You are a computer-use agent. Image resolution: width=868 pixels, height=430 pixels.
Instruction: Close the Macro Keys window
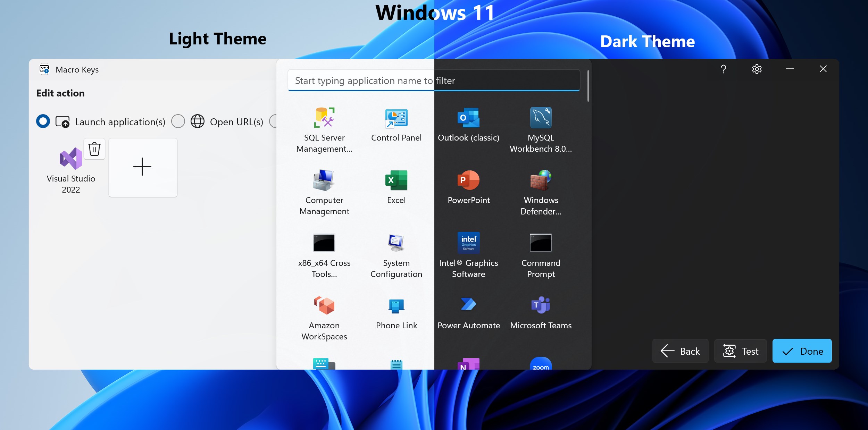(823, 69)
